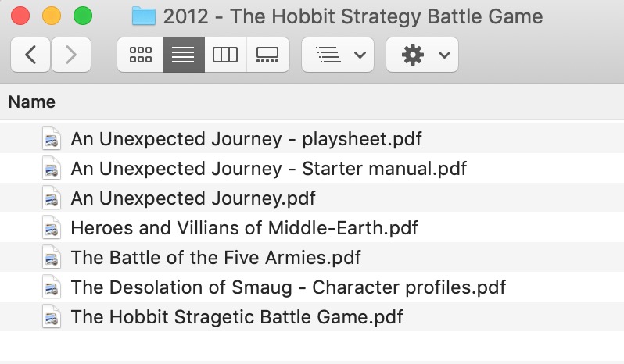Switch to column view
Screen dimensions: 624x364
click(x=225, y=55)
